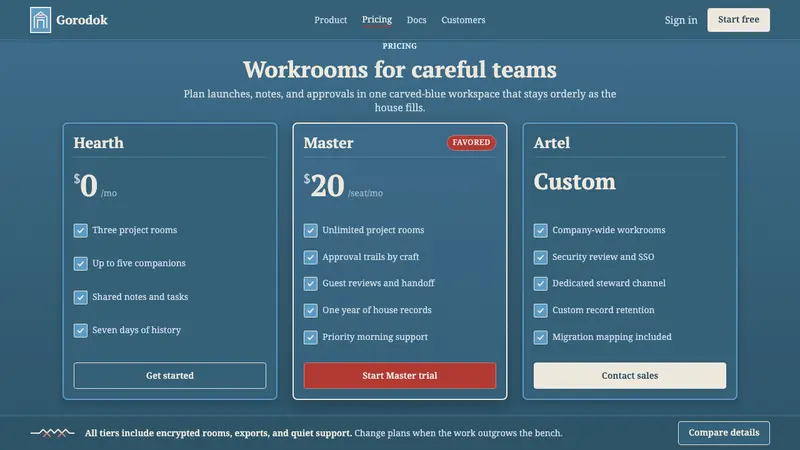Click the Unlimited project rooms text
Viewport: 800px width, 450px height.
click(x=373, y=230)
